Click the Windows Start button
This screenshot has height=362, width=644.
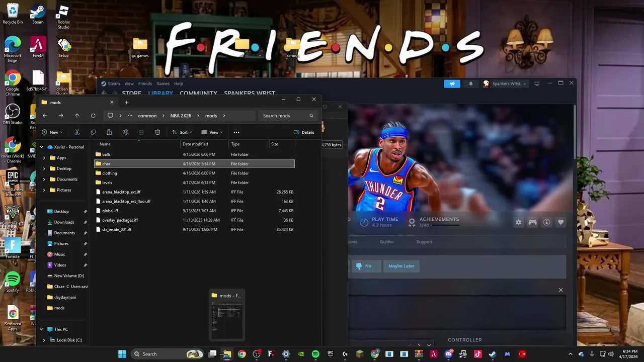coord(122,354)
